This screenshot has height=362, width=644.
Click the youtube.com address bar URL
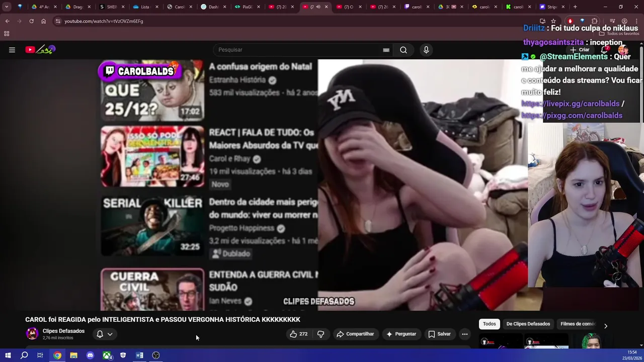tap(104, 21)
